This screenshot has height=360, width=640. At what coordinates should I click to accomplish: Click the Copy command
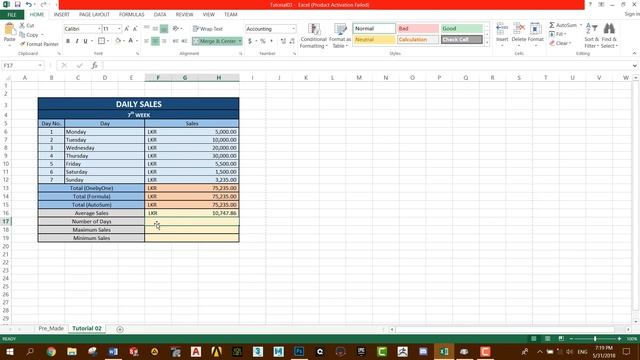tap(31, 35)
